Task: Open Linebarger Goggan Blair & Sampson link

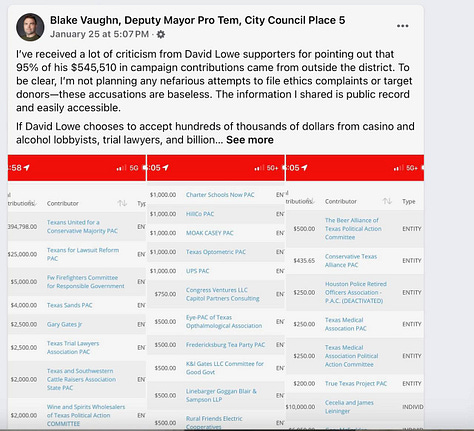Action: pos(221,395)
